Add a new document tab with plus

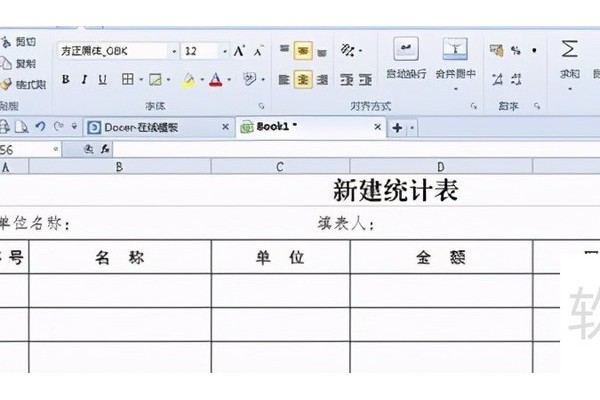pyautogui.click(x=397, y=127)
